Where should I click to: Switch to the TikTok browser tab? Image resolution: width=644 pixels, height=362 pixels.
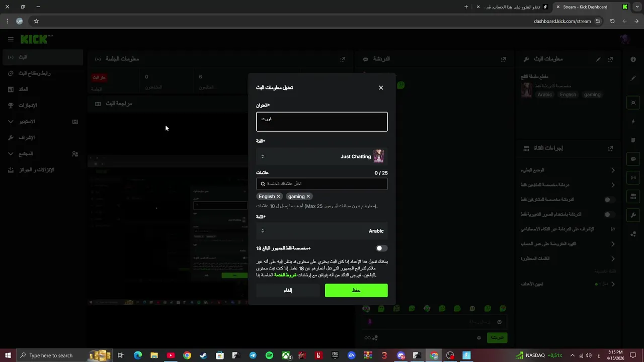(x=512, y=7)
